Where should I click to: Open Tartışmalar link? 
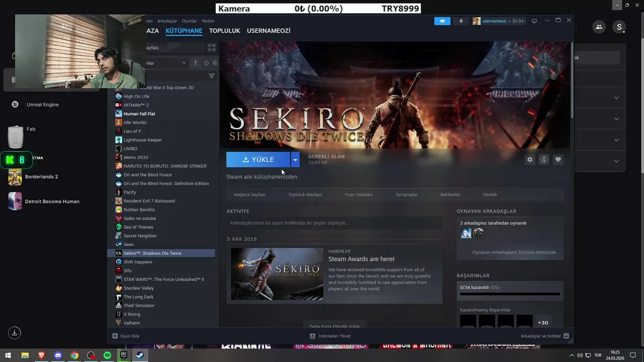point(407,195)
